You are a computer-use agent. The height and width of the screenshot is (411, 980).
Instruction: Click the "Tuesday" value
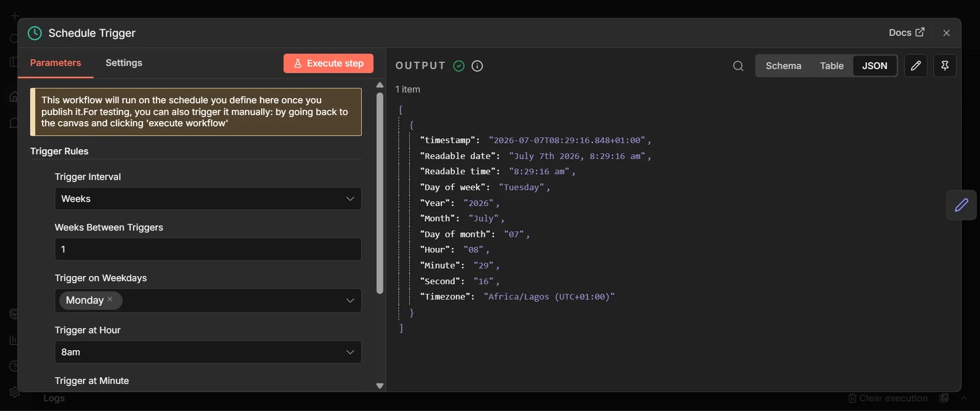click(x=522, y=187)
